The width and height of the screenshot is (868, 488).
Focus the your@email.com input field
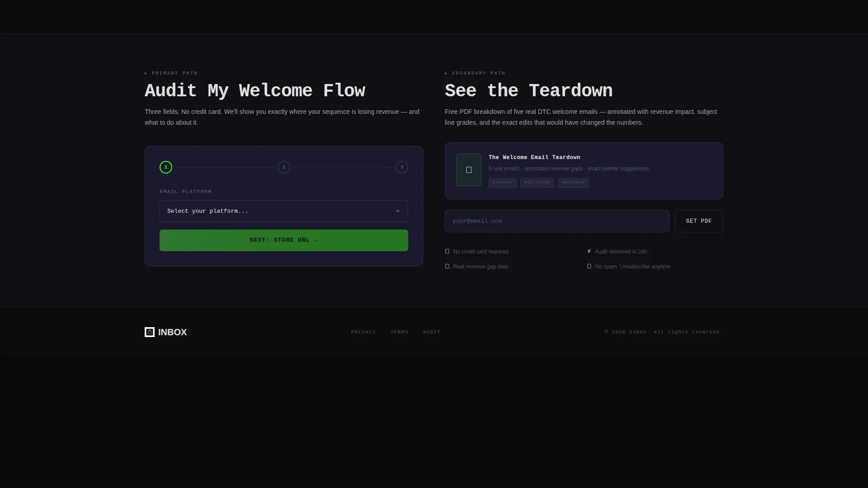point(557,221)
